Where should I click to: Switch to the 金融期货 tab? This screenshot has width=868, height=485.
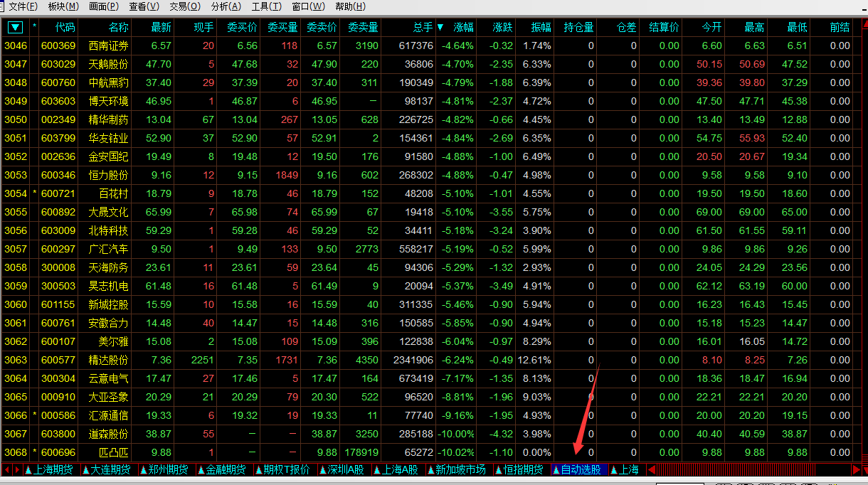[223, 469]
